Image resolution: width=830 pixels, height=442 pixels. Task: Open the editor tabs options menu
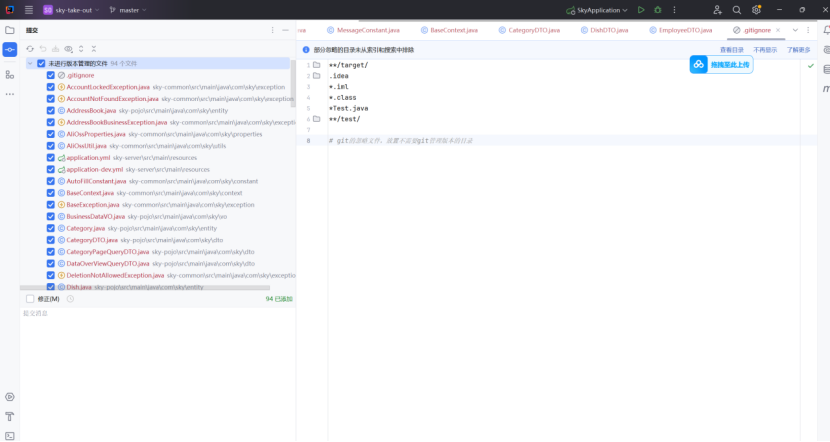click(x=808, y=30)
